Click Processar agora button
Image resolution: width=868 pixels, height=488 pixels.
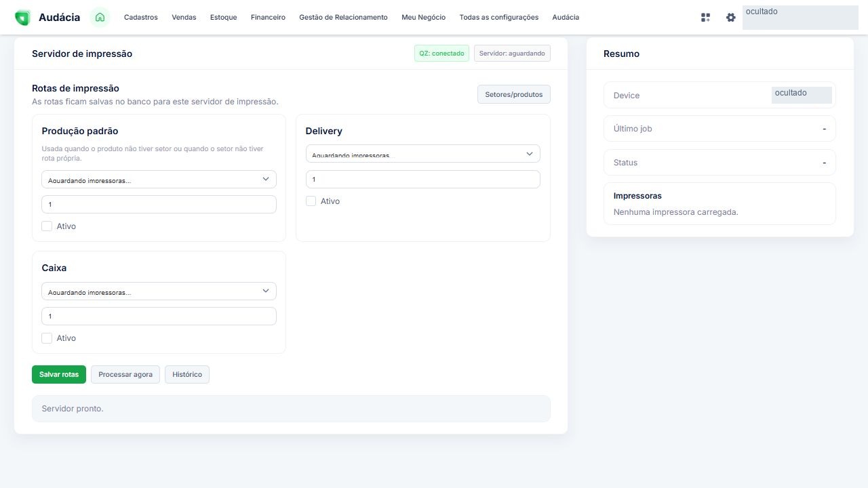125,375
